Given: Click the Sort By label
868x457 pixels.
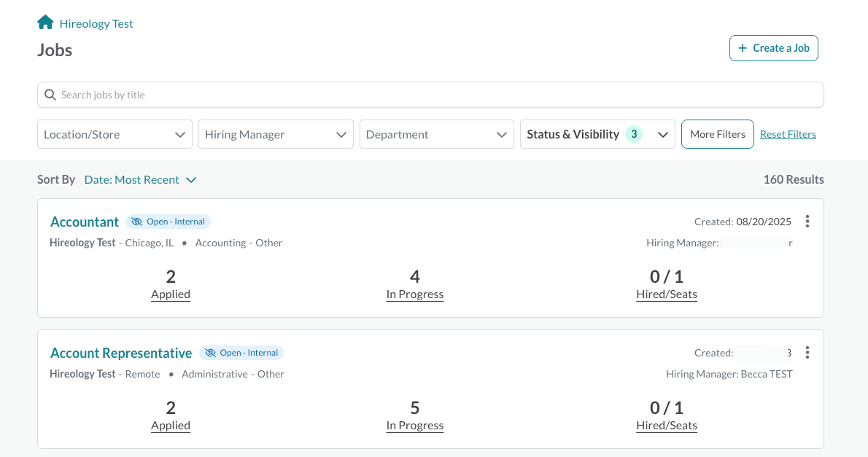Looking at the screenshot, I should 56,180.
